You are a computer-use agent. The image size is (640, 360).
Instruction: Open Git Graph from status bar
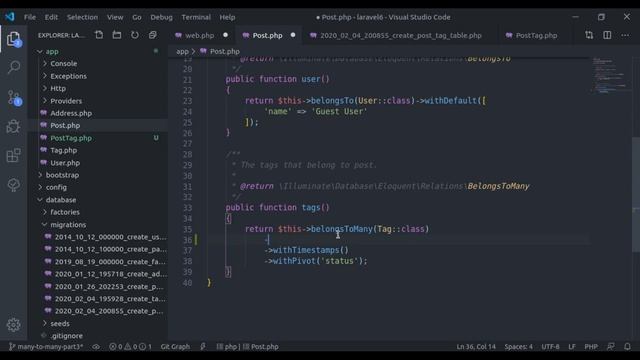tap(175, 347)
